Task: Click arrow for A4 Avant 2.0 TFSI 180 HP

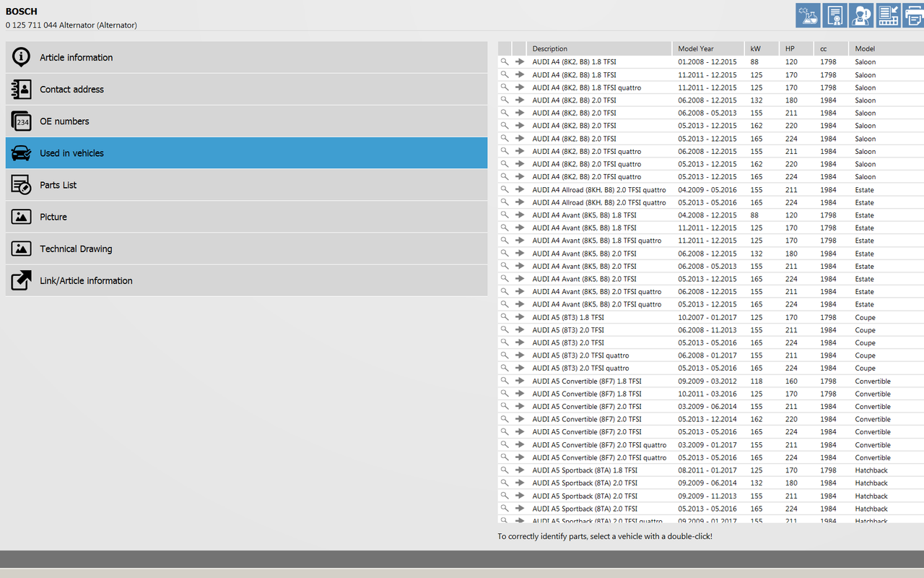Action: [520, 254]
